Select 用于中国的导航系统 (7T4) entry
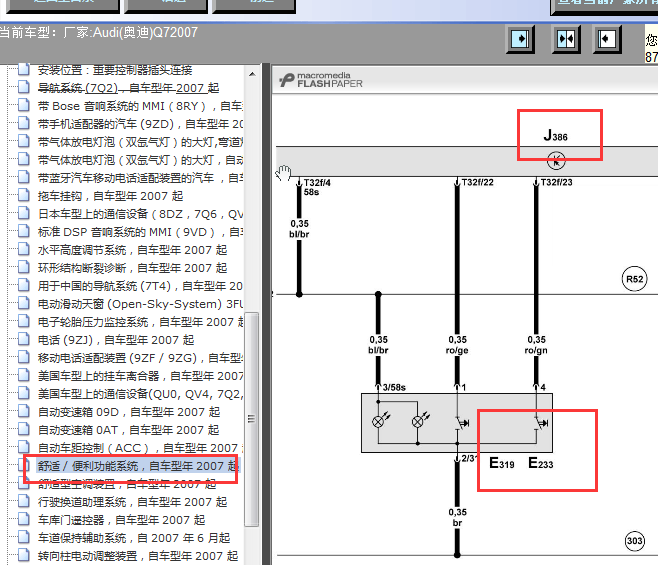The width and height of the screenshot is (658, 565). point(140,286)
